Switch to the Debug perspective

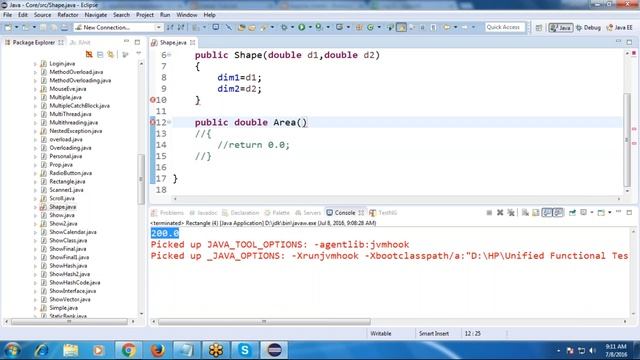click(588, 28)
